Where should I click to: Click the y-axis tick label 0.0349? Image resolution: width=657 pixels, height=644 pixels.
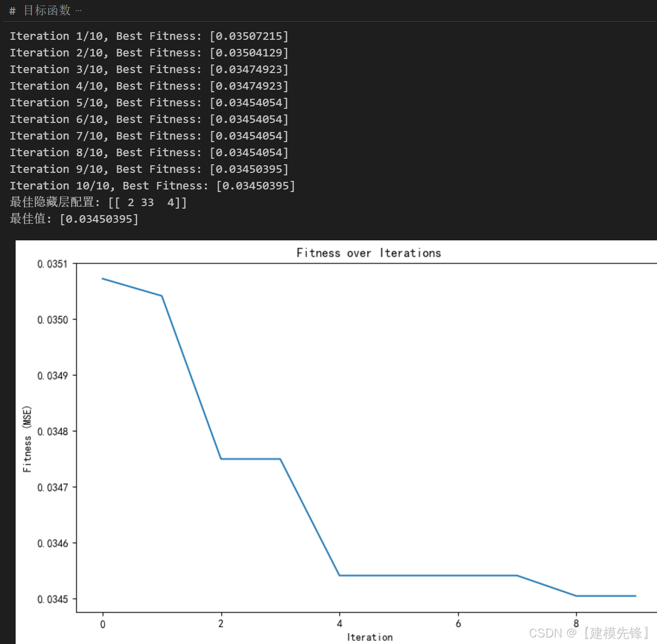52,376
